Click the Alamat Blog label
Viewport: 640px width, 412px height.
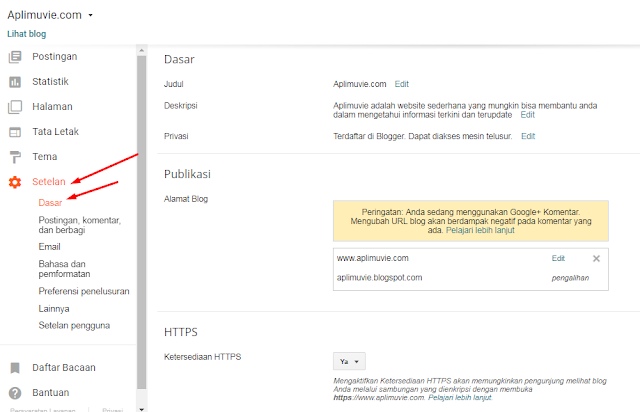[x=186, y=199]
